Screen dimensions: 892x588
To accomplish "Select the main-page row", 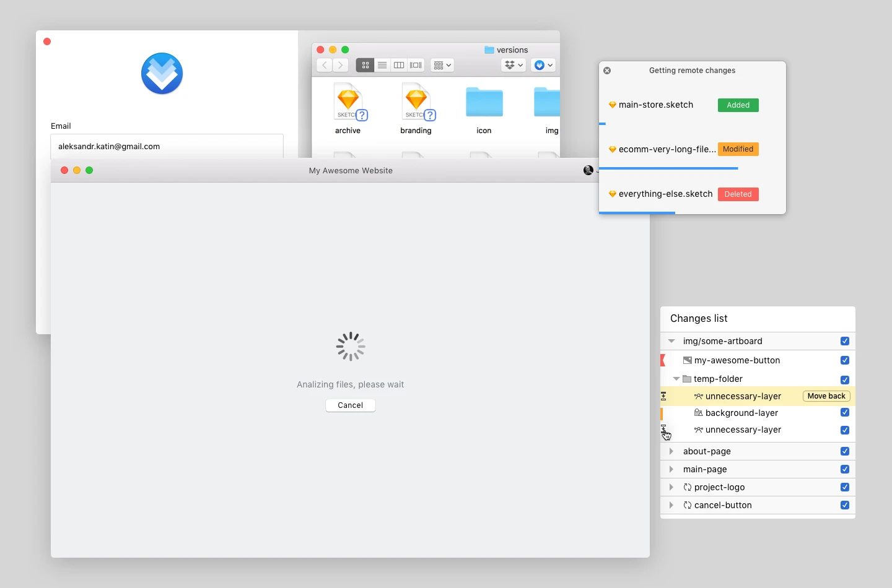I will pyautogui.click(x=705, y=469).
